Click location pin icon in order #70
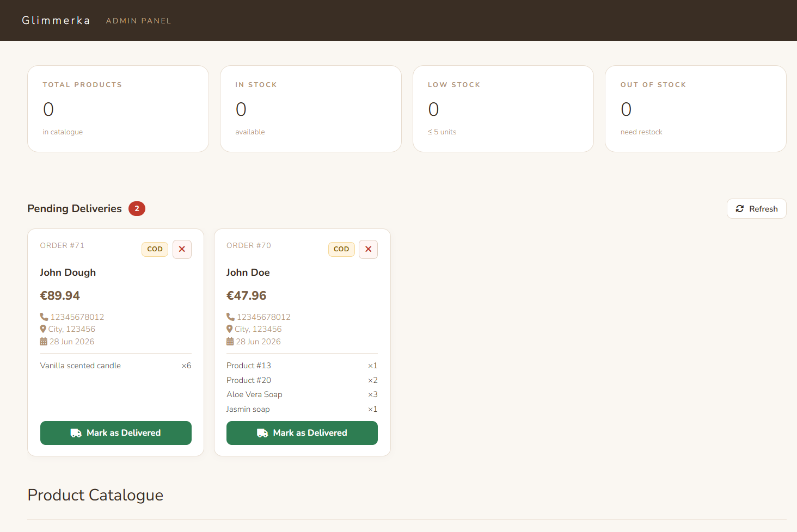 pyautogui.click(x=230, y=329)
